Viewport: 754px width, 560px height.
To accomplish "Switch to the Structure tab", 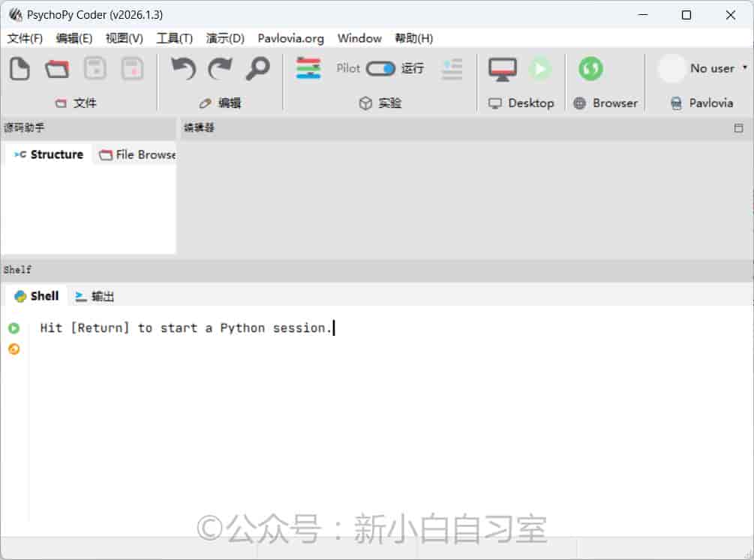I will coord(49,154).
